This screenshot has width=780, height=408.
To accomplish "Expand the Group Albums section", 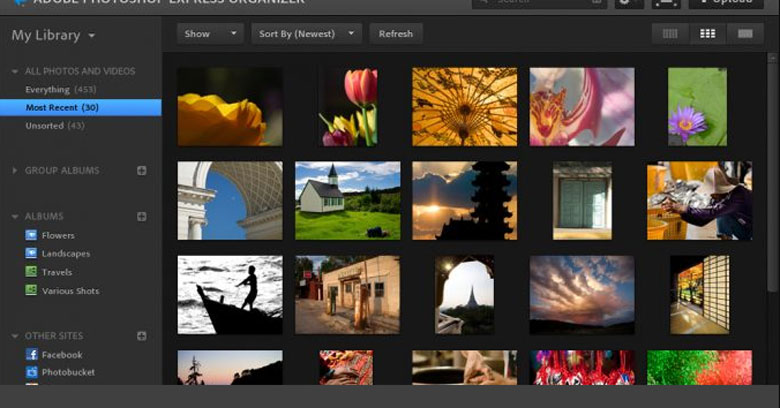I will (x=15, y=170).
